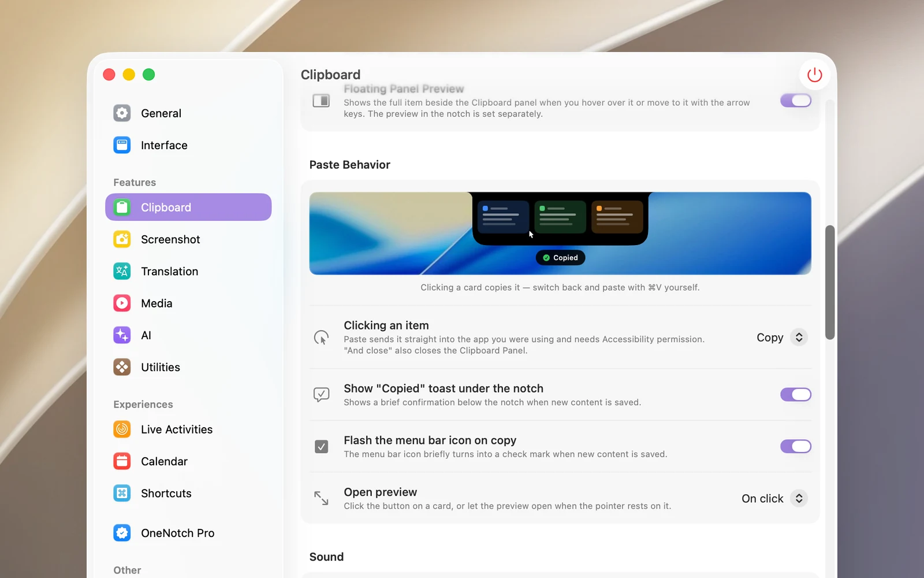Click the Interface window icon in sidebar

pyautogui.click(x=122, y=145)
